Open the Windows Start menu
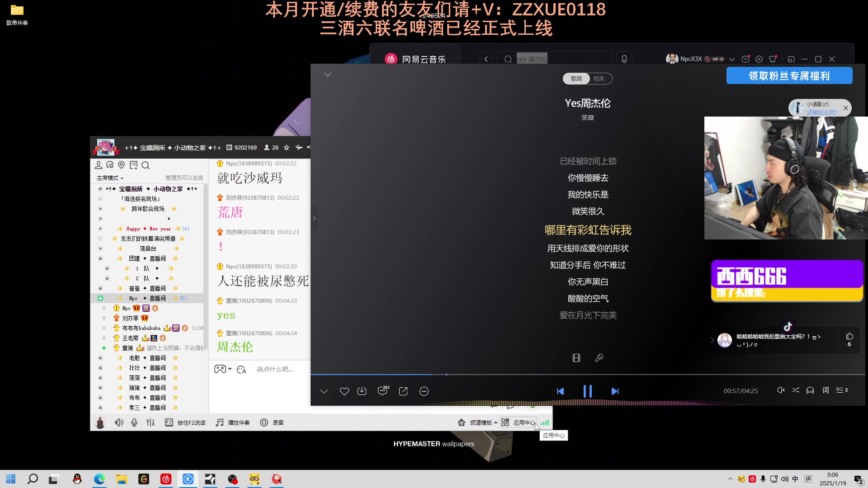 click(x=11, y=479)
